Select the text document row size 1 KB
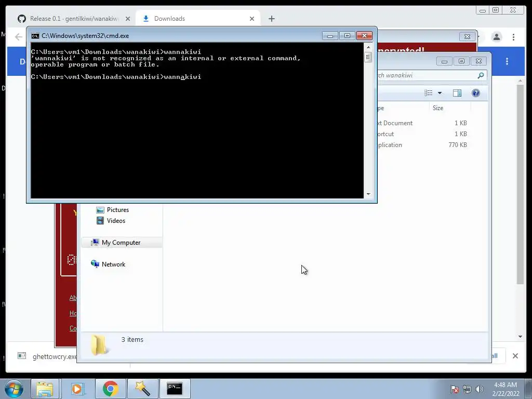The height and width of the screenshot is (399, 532). [423, 123]
